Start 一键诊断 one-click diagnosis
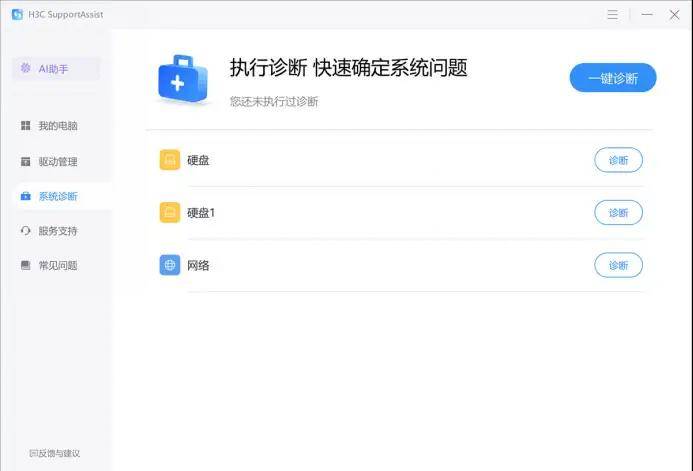 click(612, 78)
